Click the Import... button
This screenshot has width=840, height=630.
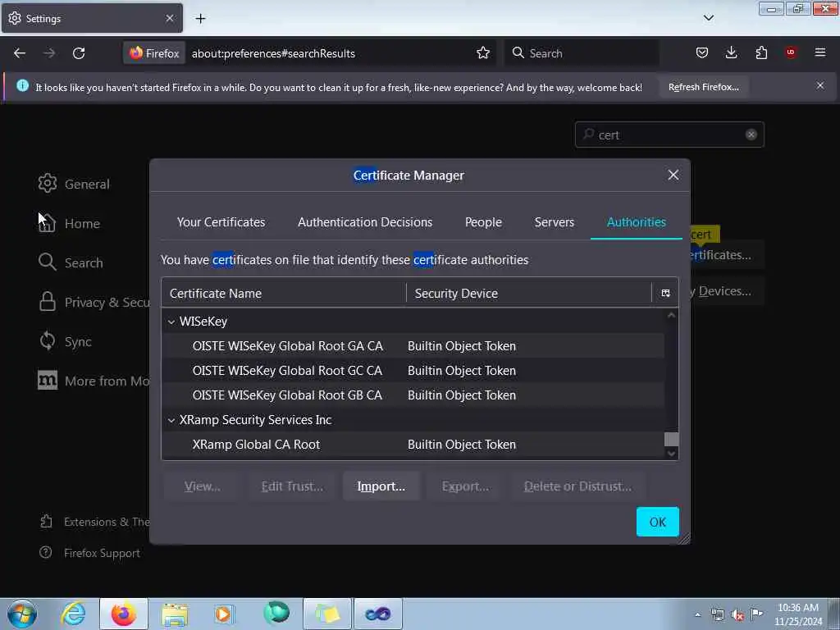(381, 486)
